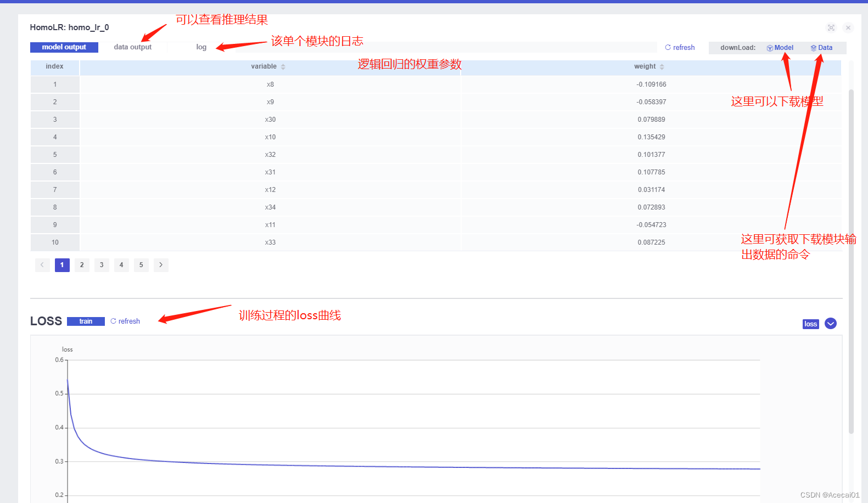Click weight value 0.101377
This screenshot has height=503, width=868.
pyautogui.click(x=651, y=155)
